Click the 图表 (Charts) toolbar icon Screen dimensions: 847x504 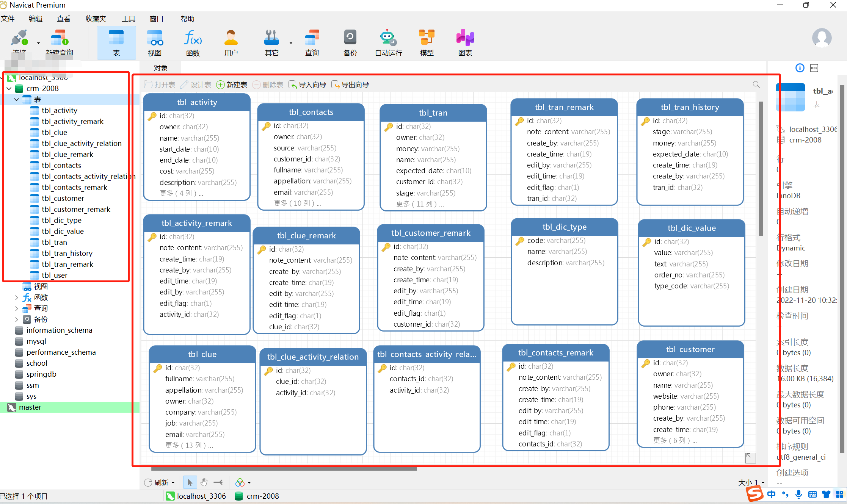pos(465,42)
